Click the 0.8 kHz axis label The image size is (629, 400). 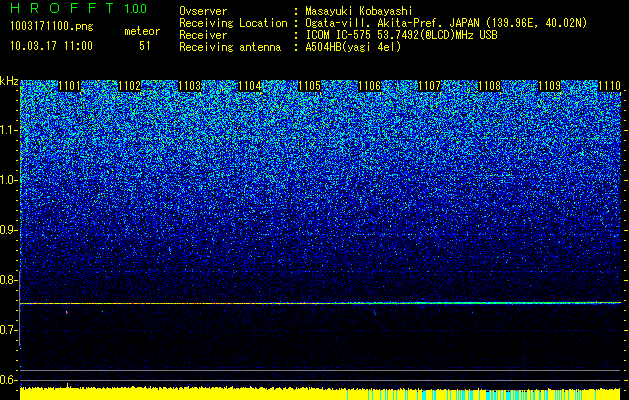coord(8,280)
